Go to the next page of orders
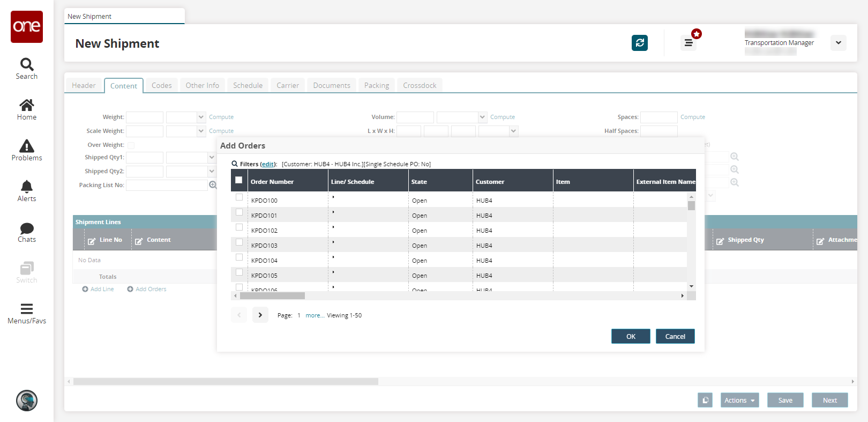The image size is (868, 422). click(x=260, y=315)
